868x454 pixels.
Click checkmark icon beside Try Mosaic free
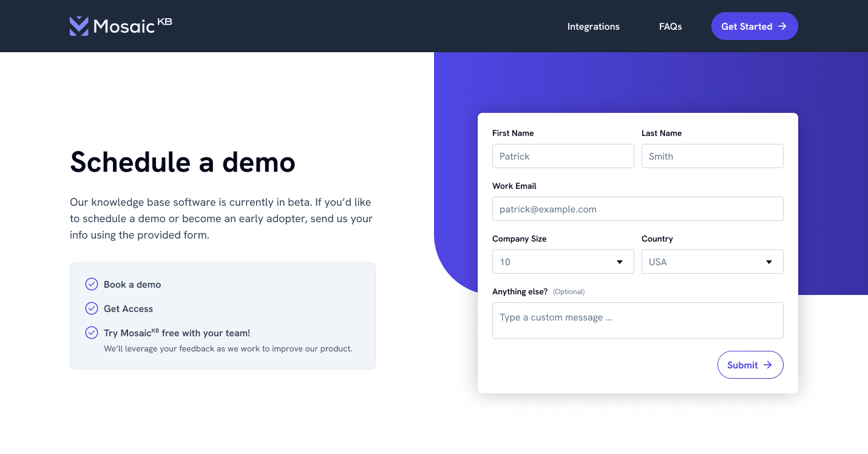point(92,333)
